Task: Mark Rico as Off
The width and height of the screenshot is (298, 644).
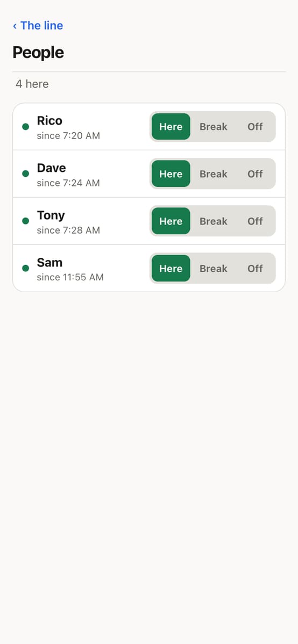Action: coord(255,127)
